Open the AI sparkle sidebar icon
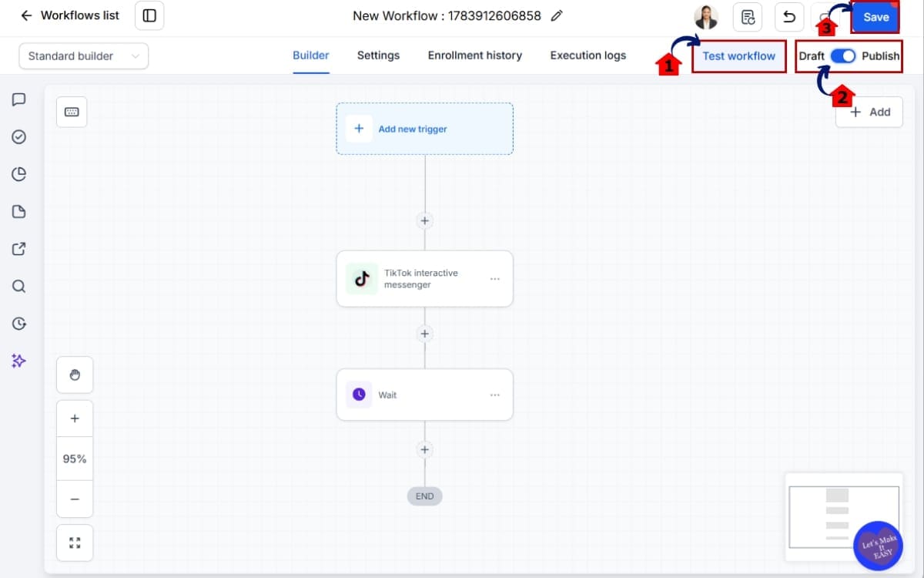 (19, 360)
